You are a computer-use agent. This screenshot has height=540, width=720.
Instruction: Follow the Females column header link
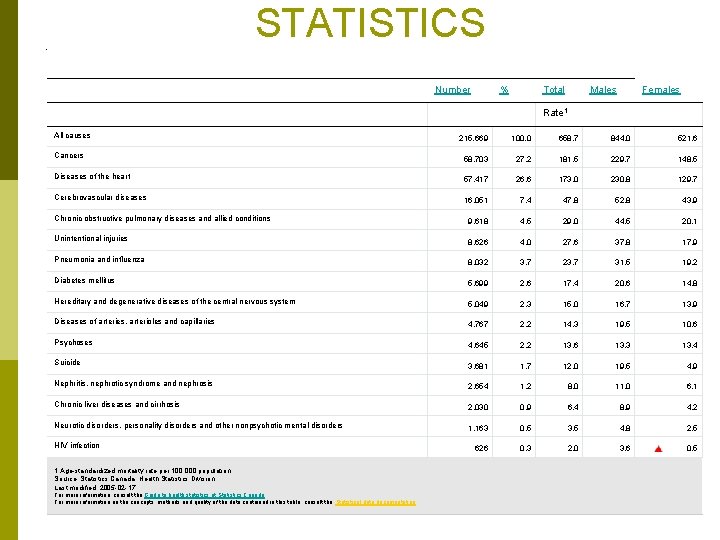click(661, 90)
